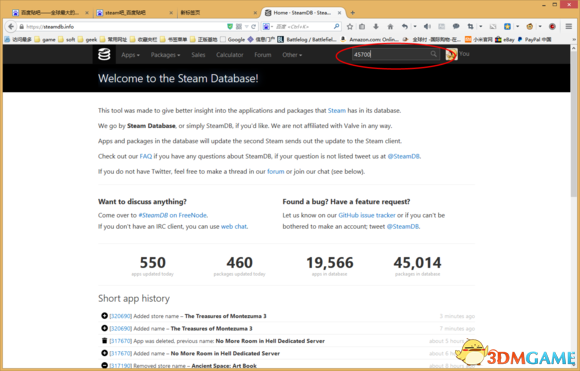Click the monkey face extension icon
This screenshot has height=371, width=580.
click(530, 26)
